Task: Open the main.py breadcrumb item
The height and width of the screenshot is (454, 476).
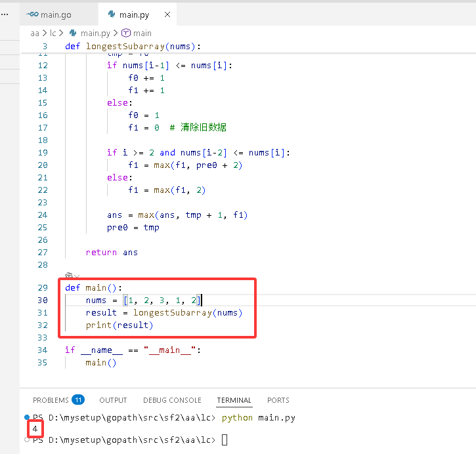Action: pyautogui.click(x=95, y=33)
